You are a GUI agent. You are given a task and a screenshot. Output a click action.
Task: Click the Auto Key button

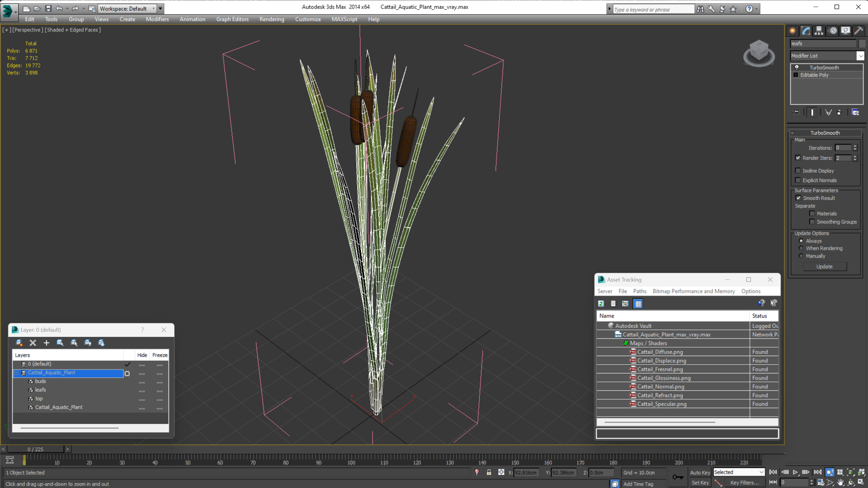point(699,472)
